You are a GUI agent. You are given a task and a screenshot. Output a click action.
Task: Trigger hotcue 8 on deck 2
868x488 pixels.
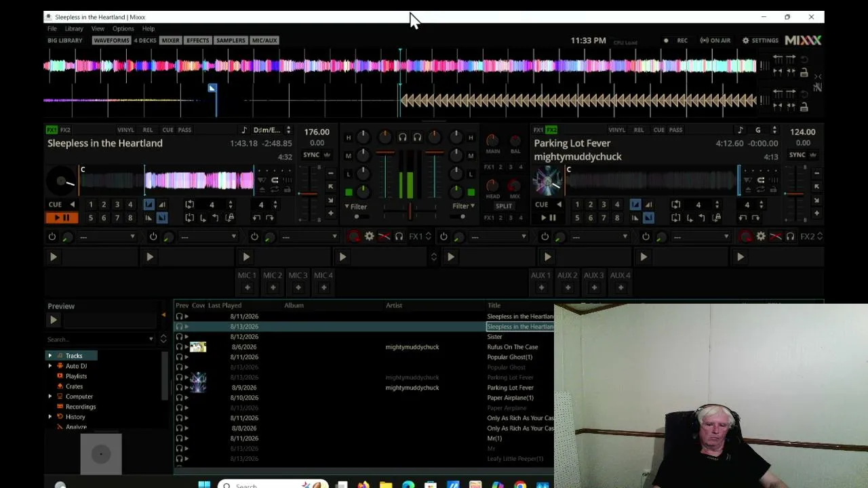(x=616, y=218)
